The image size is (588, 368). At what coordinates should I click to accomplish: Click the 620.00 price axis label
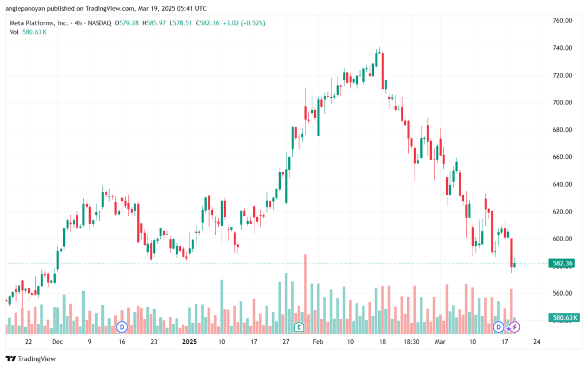562,212
